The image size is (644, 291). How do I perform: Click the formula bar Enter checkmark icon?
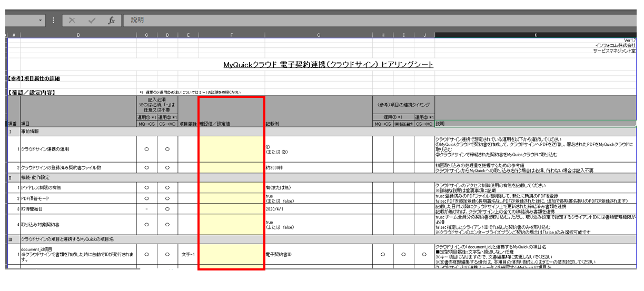(x=92, y=21)
